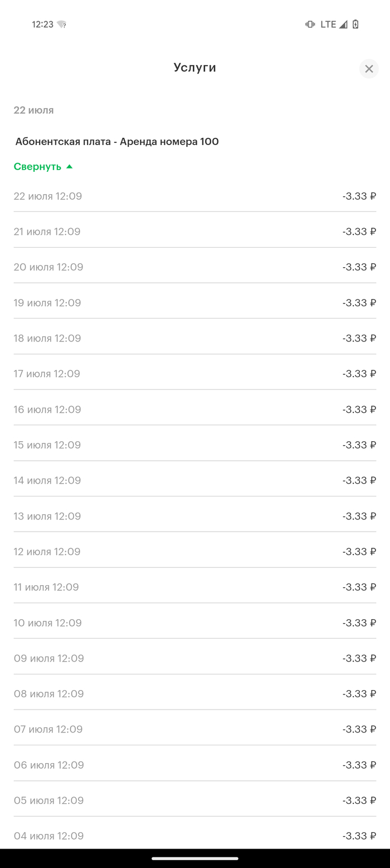Tap the 15 июля 12:09 charge row
Screen dimensions: 390x868
(195, 445)
